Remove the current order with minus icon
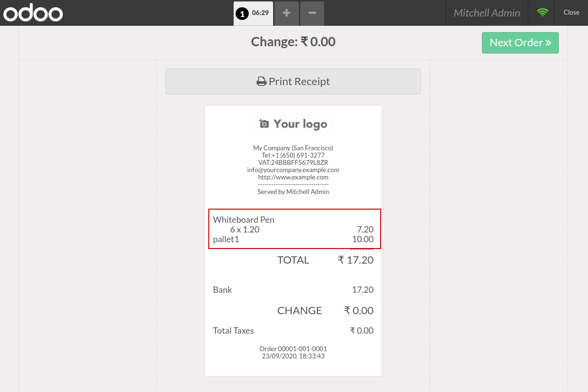The image size is (588, 392). coord(312,13)
